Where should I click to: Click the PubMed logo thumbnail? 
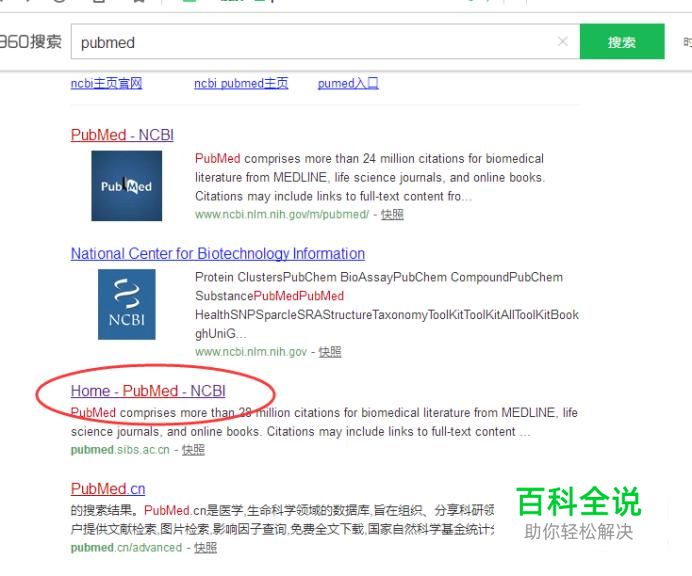127,186
